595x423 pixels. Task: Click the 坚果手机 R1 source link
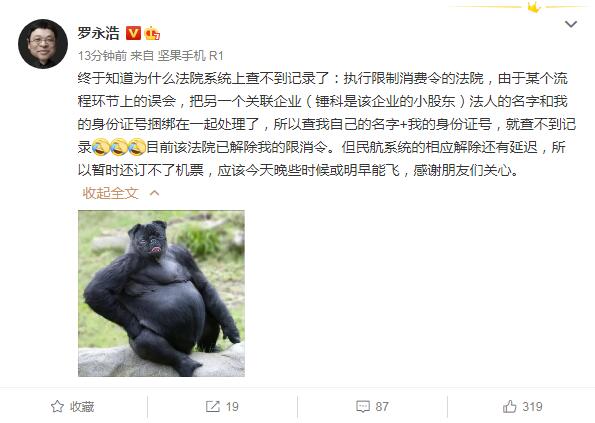click(190, 56)
